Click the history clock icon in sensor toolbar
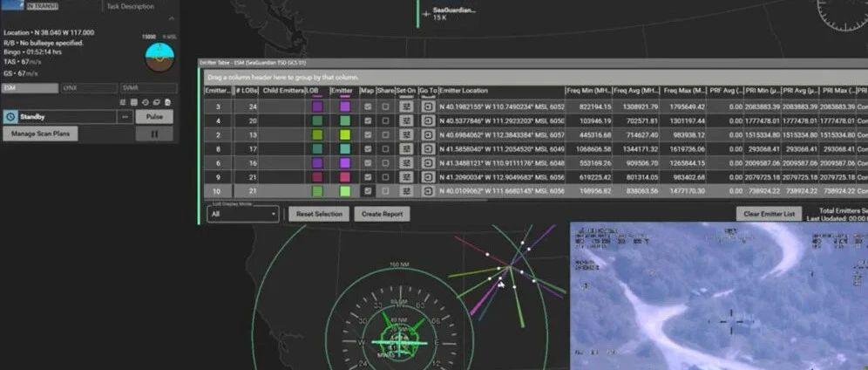 point(146,102)
